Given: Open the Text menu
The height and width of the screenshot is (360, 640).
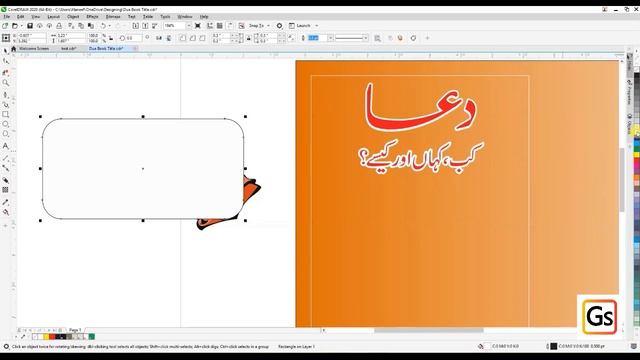Looking at the screenshot, I should 131,17.
